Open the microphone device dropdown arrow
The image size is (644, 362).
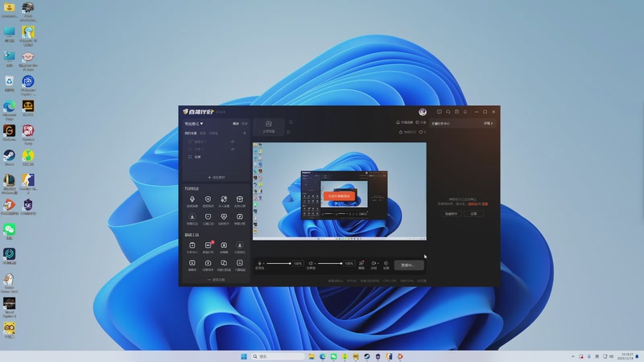[264, 264]
